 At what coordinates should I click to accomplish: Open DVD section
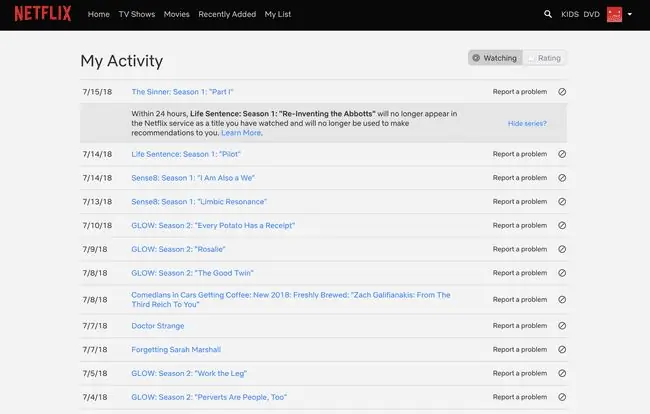[x=592, y=14]
